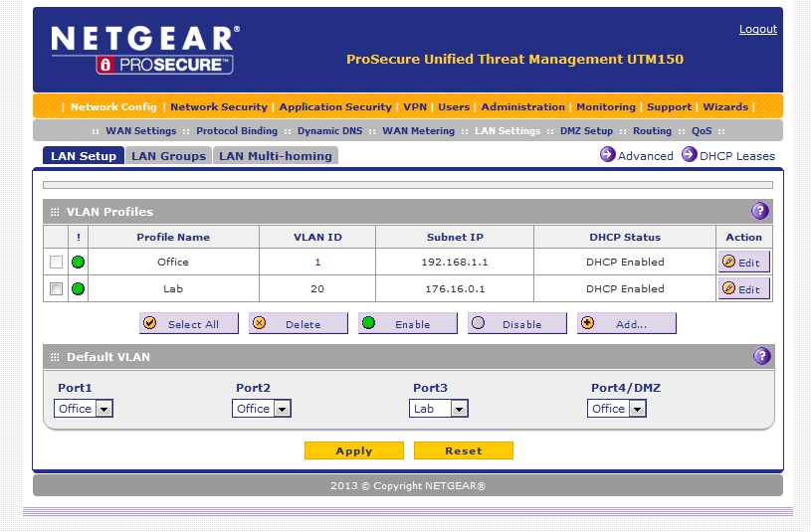Click VLAN ID 20 cell
The width and height of the screenshot is (811, 532).
(x=317, y=289)
